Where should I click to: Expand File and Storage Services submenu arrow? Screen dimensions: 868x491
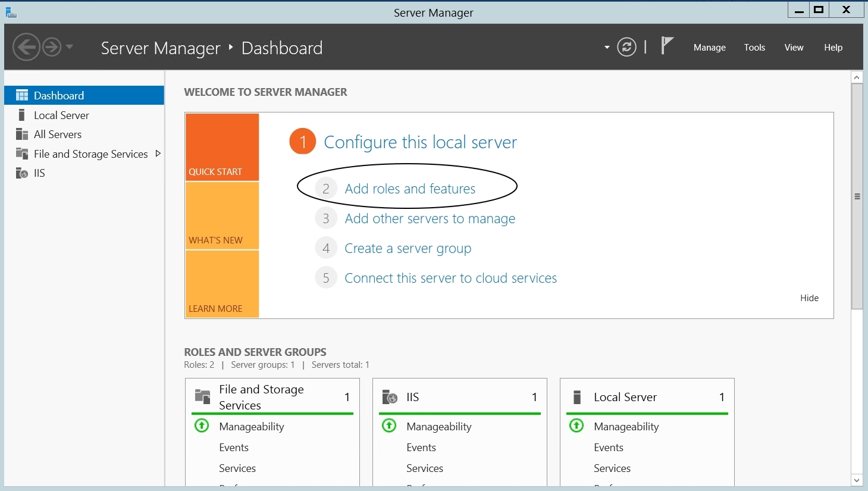pos(158,154)
